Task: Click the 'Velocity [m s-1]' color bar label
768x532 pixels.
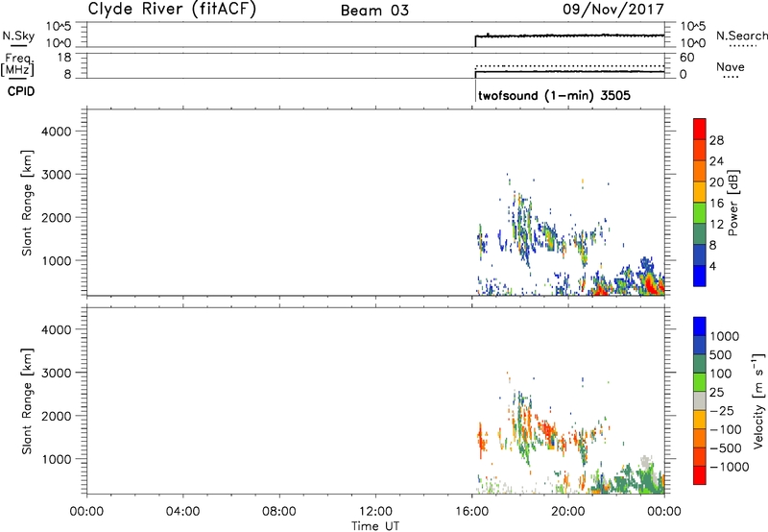Action: [758, 400]
